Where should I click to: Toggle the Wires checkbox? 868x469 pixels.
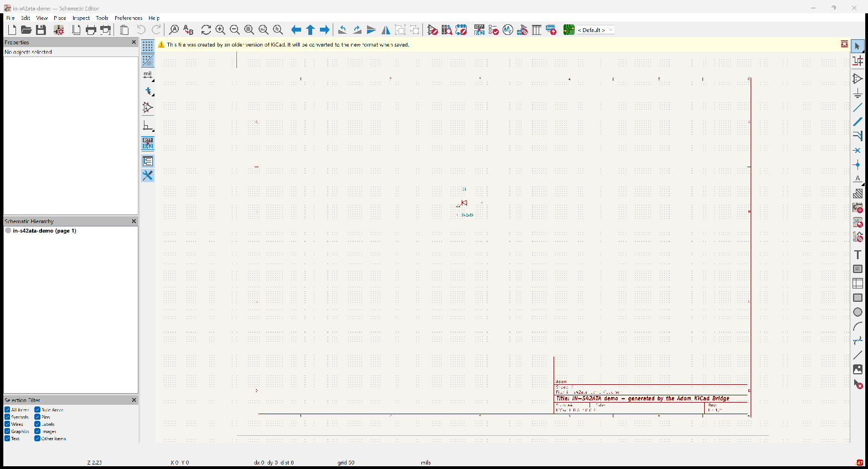7,424
